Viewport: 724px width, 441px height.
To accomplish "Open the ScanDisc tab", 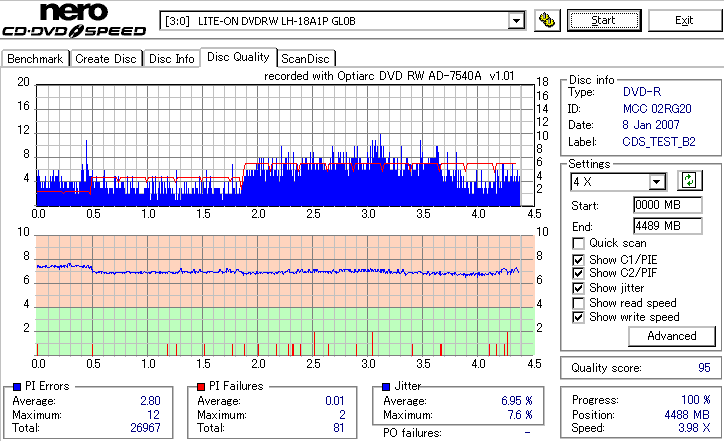I will pos(305,59).
